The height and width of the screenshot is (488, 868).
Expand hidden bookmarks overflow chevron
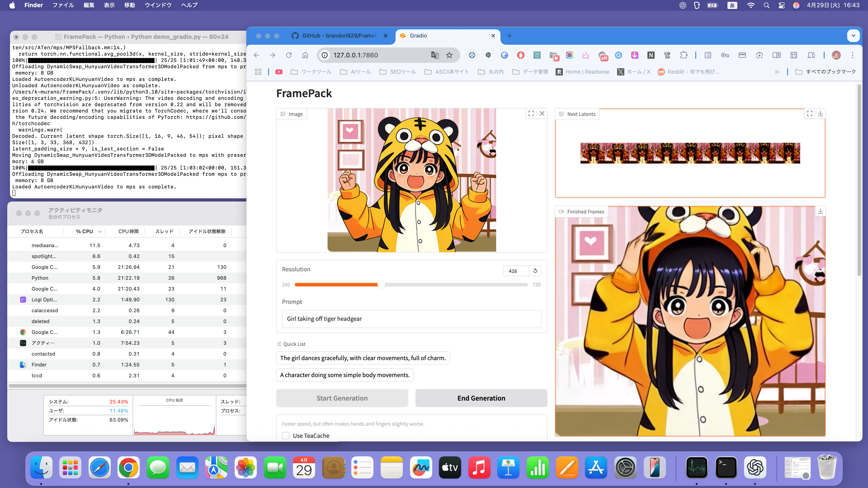tap(777, 72)
